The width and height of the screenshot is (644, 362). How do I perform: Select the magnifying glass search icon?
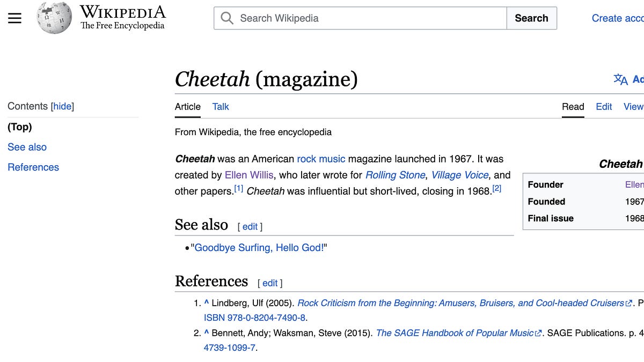(226, 18)
